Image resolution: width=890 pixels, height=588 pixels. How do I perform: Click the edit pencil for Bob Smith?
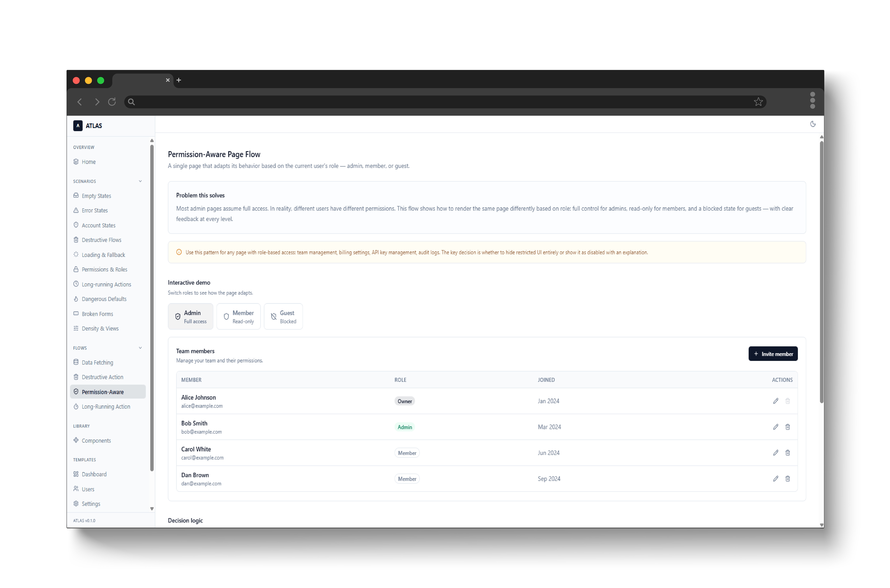tap(775, 427)
